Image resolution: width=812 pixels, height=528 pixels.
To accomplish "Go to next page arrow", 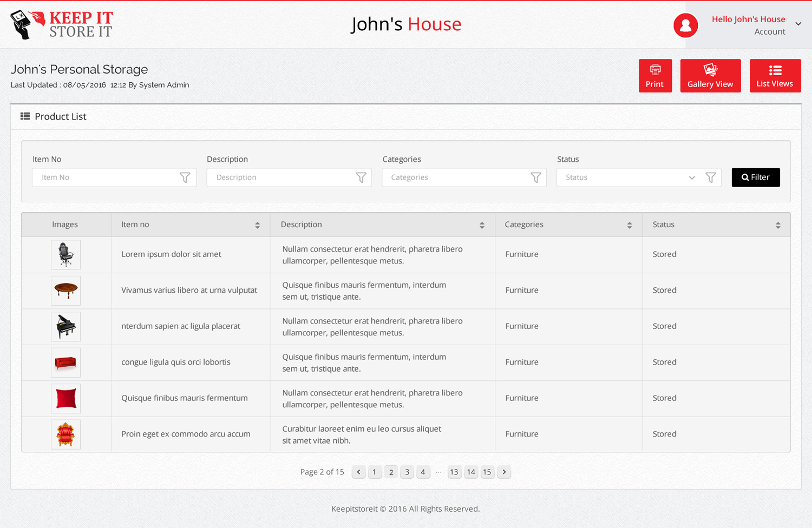I will pyautogui.click(x=504, y=472).
